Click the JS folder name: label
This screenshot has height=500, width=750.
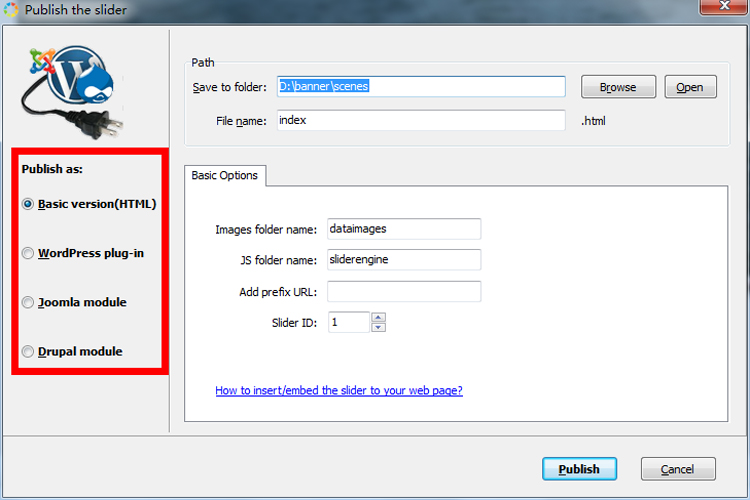(x=278, y=260)
